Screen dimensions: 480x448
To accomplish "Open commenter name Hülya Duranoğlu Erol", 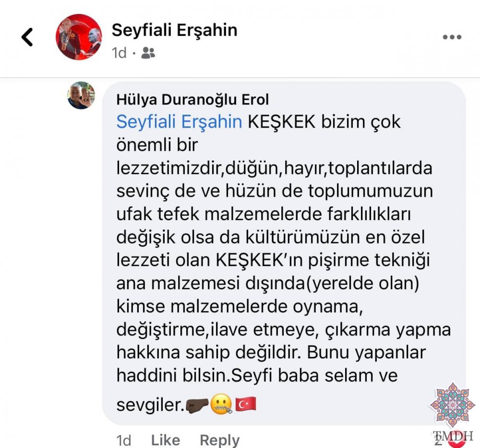I will (x=192, y=100).
